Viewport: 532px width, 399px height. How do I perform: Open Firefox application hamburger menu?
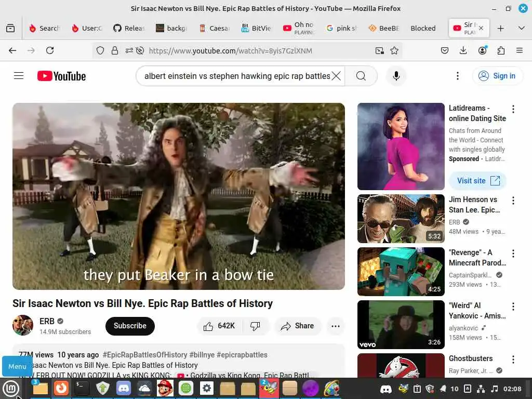click(x=519, y=50)
